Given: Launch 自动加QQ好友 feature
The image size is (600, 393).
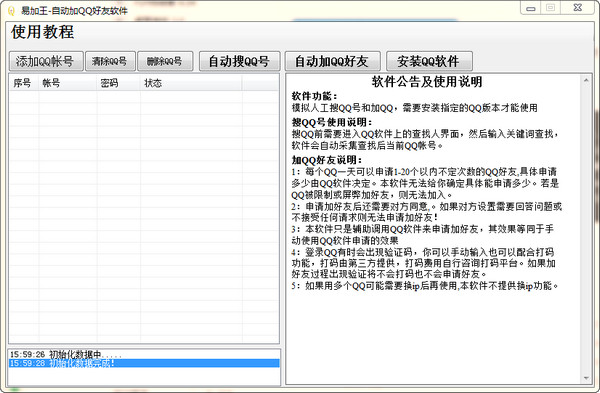Looking at the screenshot, I should [x=333, y=61].
